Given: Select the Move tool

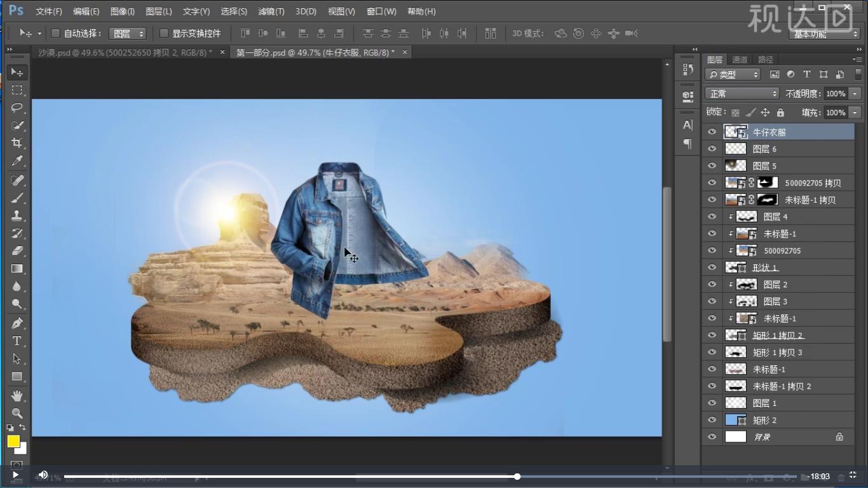Looking at the screenshot, I should [17, 72].
